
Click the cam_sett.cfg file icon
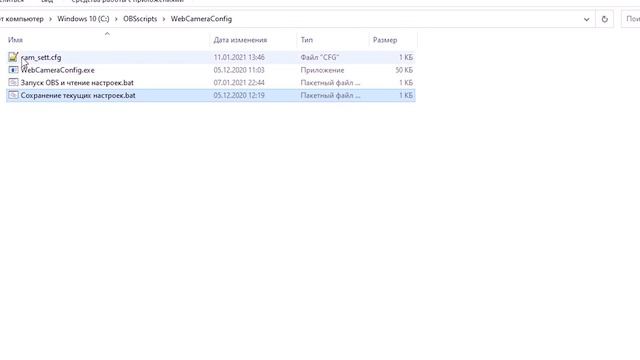[13, 57]
